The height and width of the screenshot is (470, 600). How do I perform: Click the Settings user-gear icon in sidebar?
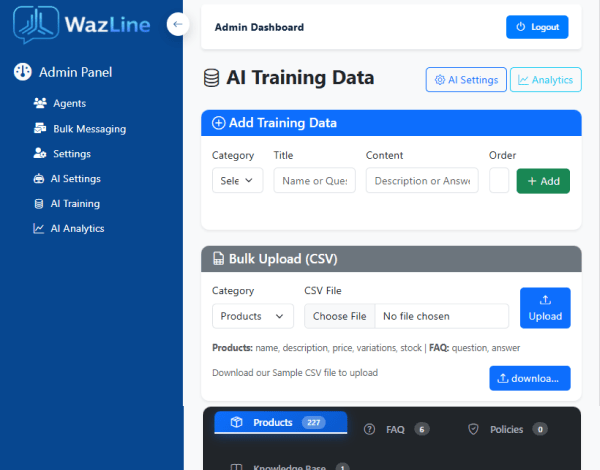click(40, 153)
